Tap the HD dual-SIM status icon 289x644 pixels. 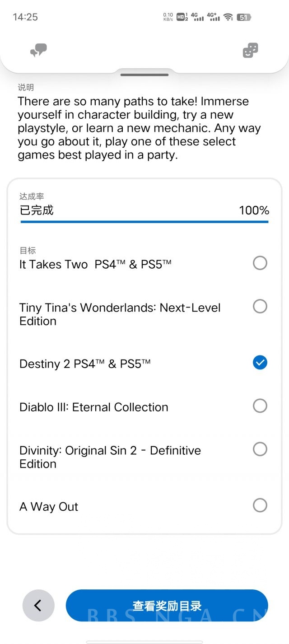click(x=181, y=17)
